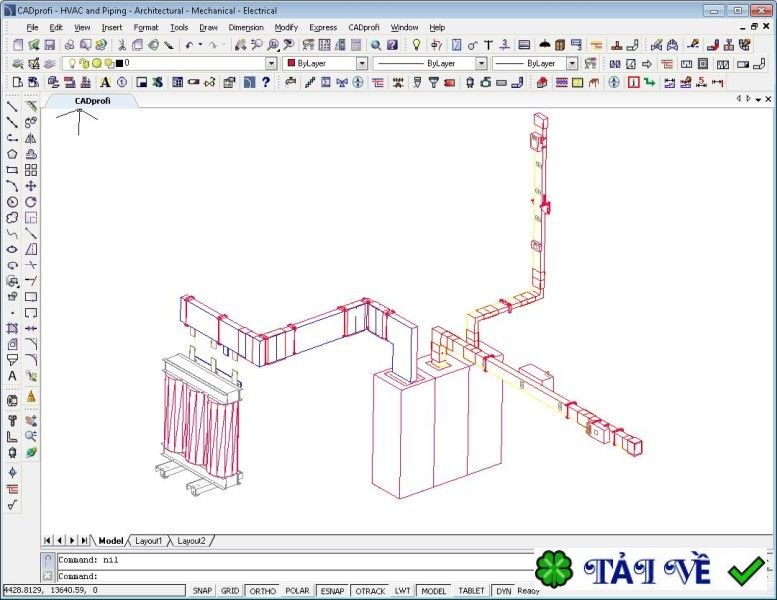Open the document tabs list arrow

point(758,100)
